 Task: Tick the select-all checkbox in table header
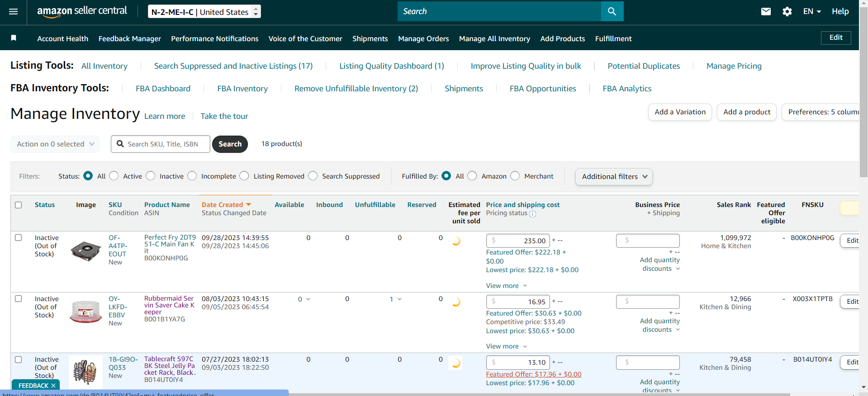coord(19,205)
